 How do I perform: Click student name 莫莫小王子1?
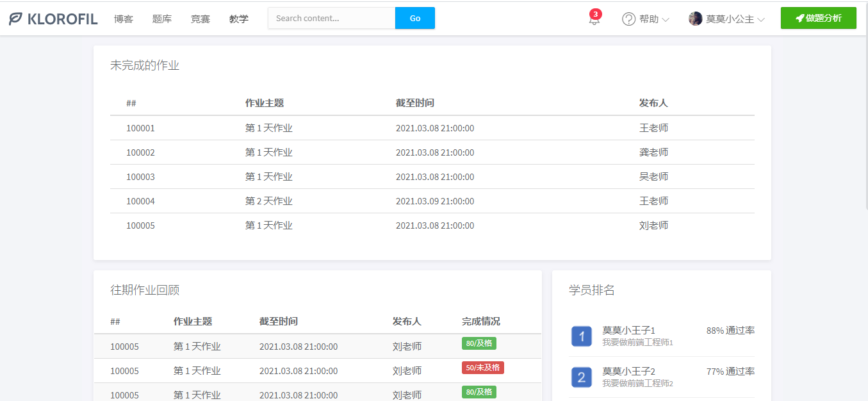click(628, 331)
